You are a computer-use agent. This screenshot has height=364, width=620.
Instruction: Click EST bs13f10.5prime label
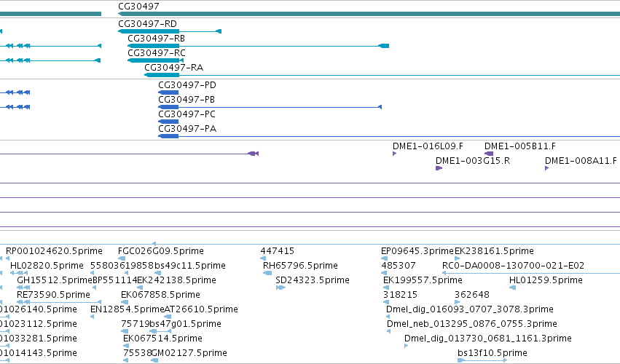click(493, 353)
